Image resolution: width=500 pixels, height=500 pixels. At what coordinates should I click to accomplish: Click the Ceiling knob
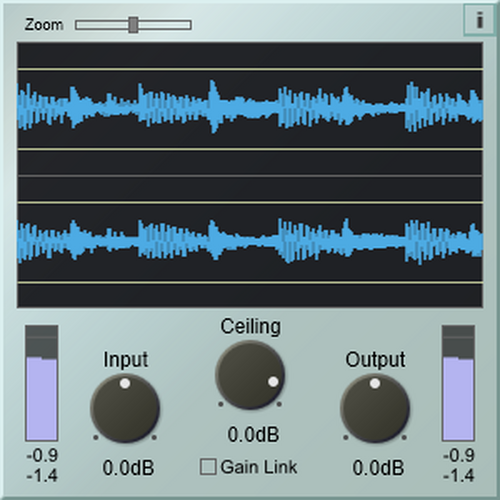pos(250,375)
